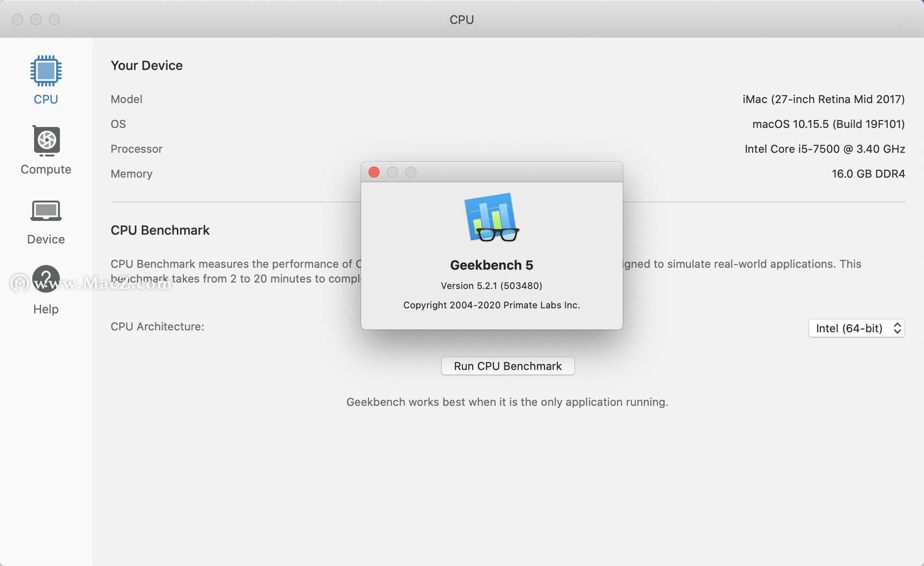Click the 'Geekbench works best' notice
Viewport: 924px width, 566px height.
(507, 402)
